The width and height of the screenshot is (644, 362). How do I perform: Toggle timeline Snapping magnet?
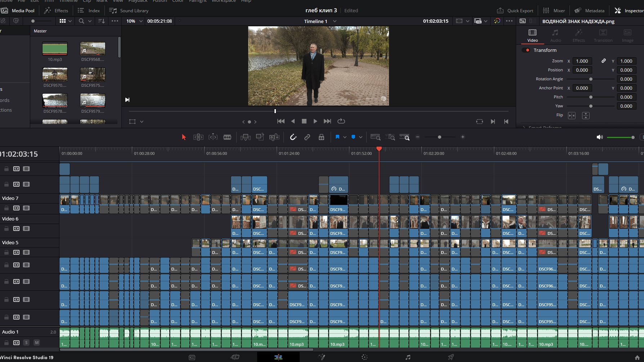[293, 137]
